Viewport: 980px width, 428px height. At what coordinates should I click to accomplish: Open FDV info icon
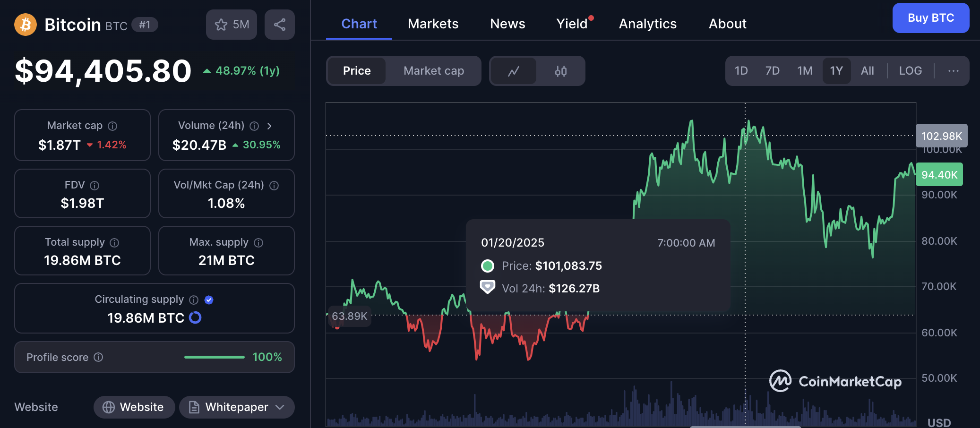point(95,186)
